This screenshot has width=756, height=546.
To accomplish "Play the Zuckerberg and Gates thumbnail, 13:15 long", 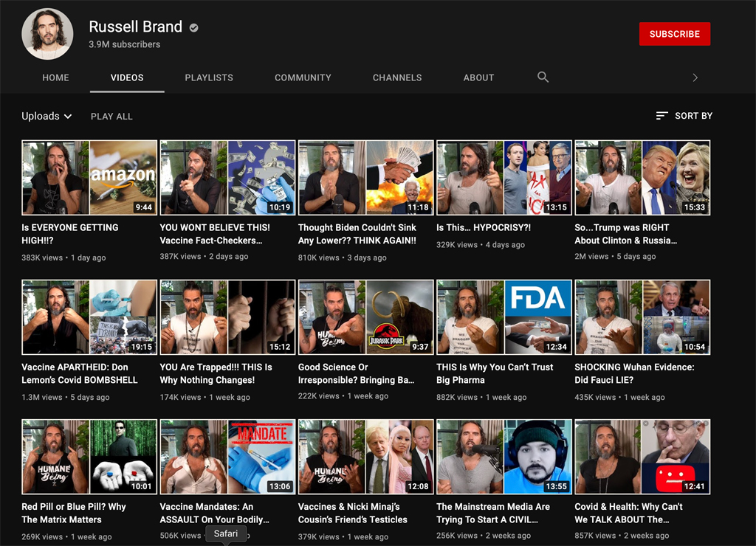I will [504, 177].
